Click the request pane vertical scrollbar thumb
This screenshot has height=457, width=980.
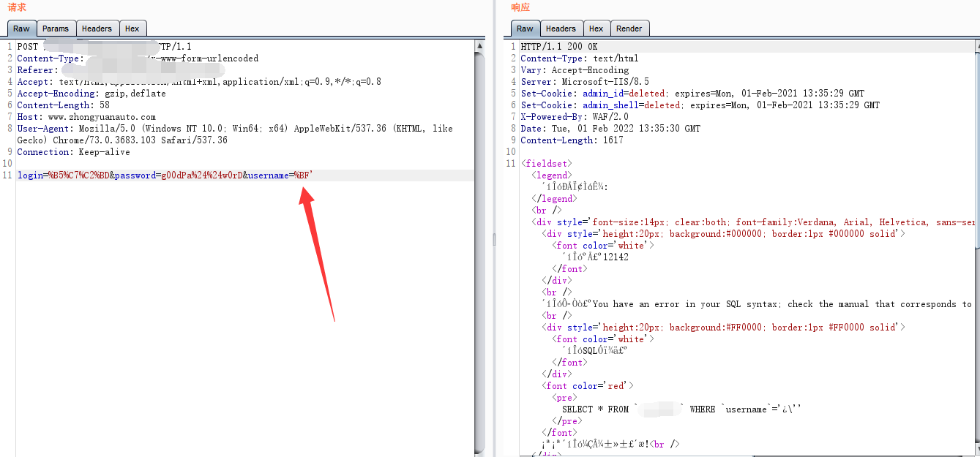click(x=479, y=252)
